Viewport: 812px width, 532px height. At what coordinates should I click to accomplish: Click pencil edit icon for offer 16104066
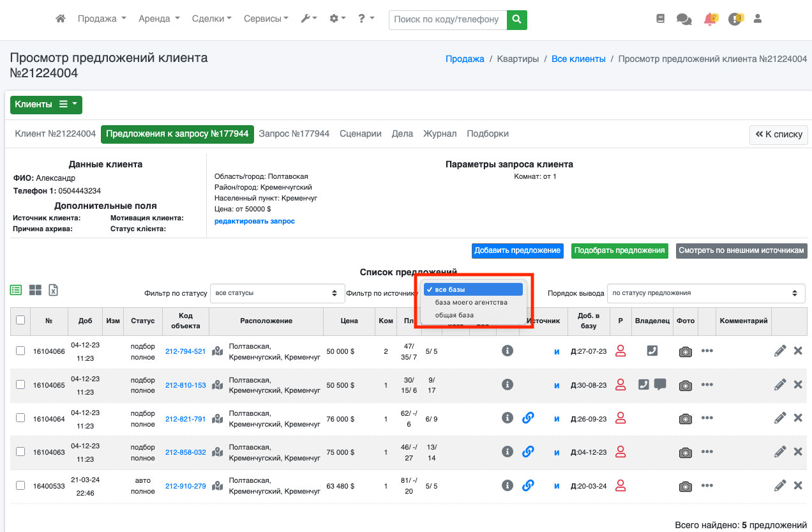(779, 351)
